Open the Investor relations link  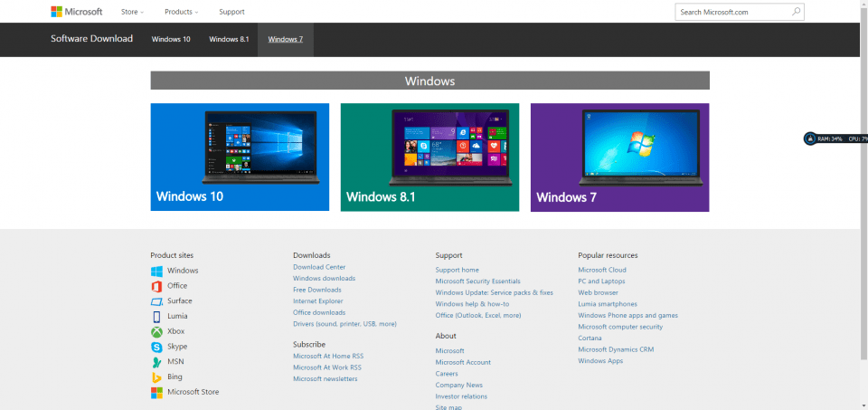(x=461, y=396)
